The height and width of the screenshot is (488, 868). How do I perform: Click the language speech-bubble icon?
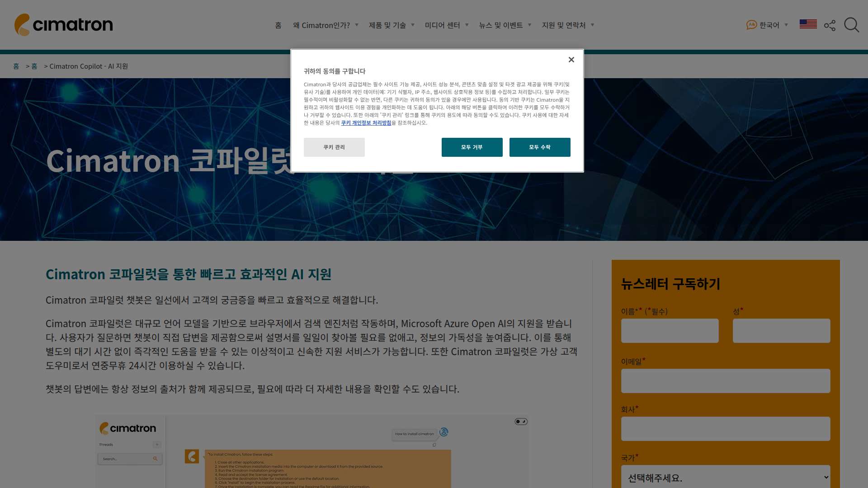coord(751,25)
